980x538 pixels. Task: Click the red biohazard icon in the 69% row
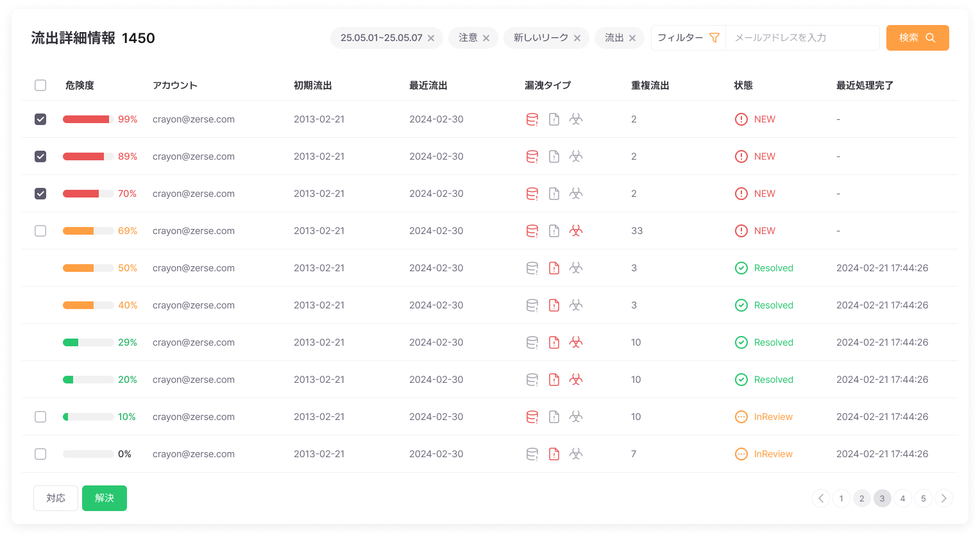(x=576, y=231)
